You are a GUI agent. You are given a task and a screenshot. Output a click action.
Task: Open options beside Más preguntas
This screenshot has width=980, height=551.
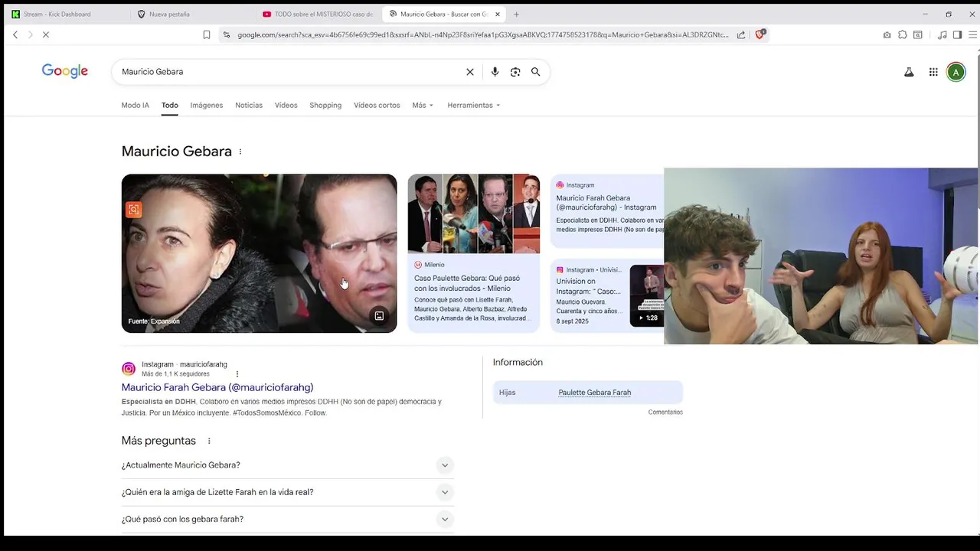point(209,441)
